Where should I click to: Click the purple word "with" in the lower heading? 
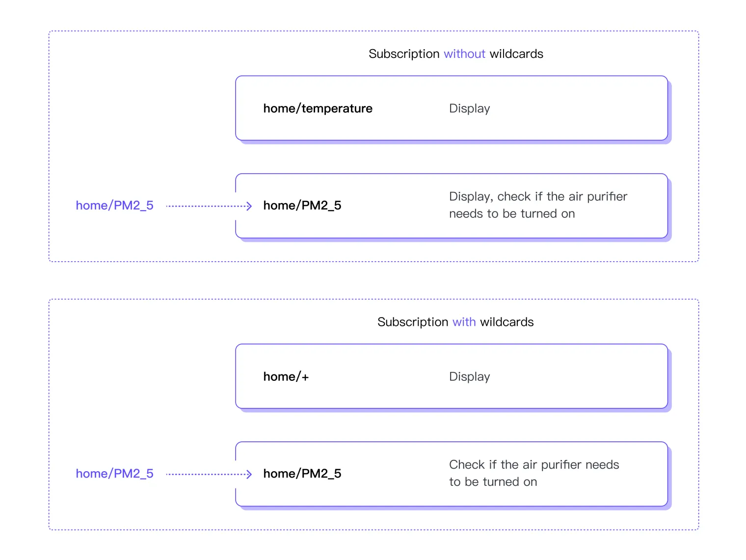pos(464,322)
